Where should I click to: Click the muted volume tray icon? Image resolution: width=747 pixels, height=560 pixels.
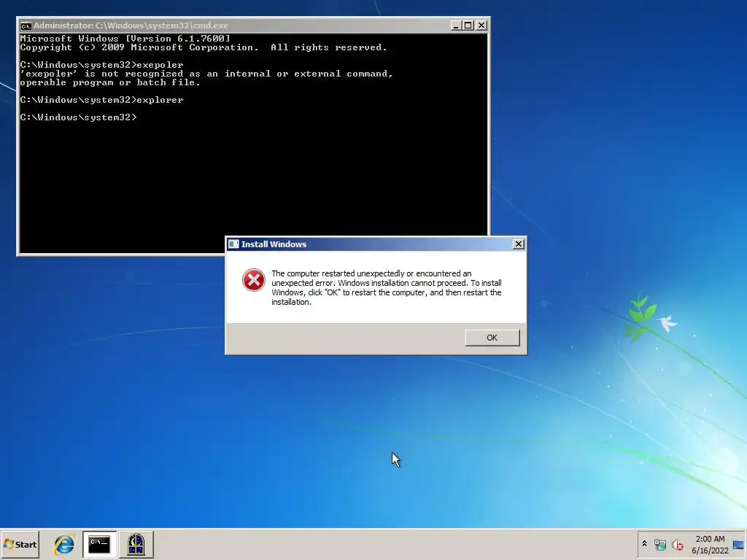pyautogui.click(x=677, y=544)
